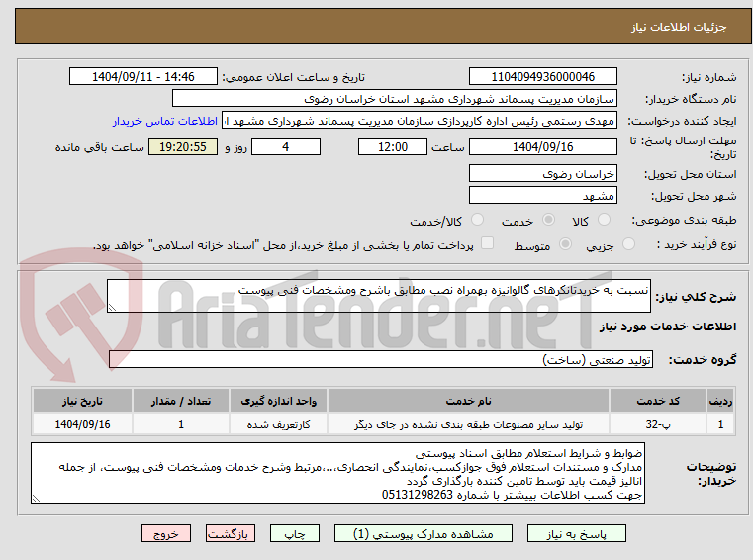Click the پاسخ به نیاز button

pos(576,534)
